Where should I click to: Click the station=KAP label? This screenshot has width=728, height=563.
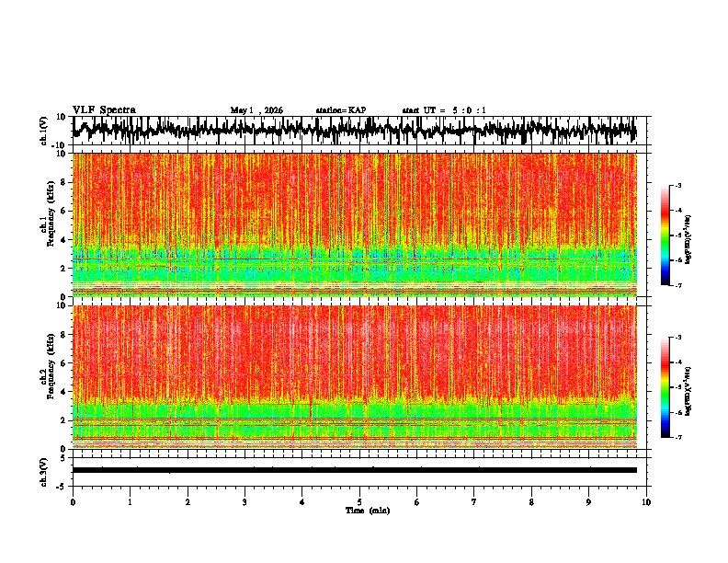(341, 110)
